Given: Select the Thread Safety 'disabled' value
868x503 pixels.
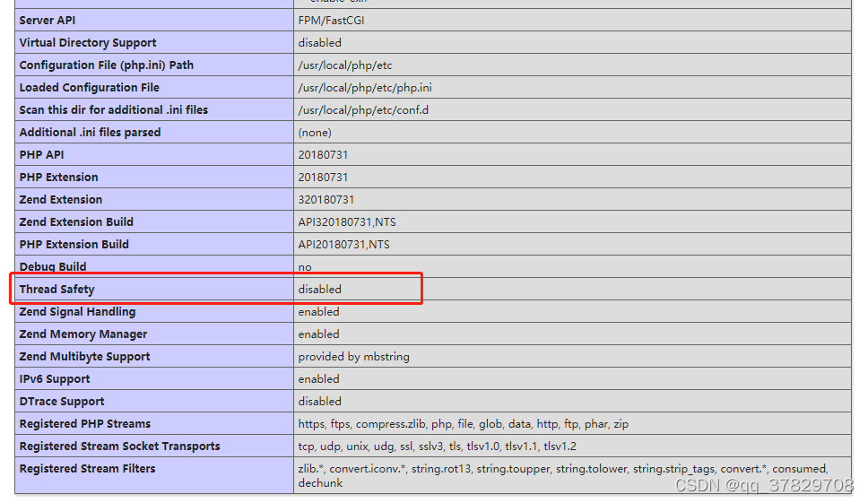Looking at the screenshot, I should 319,290.
